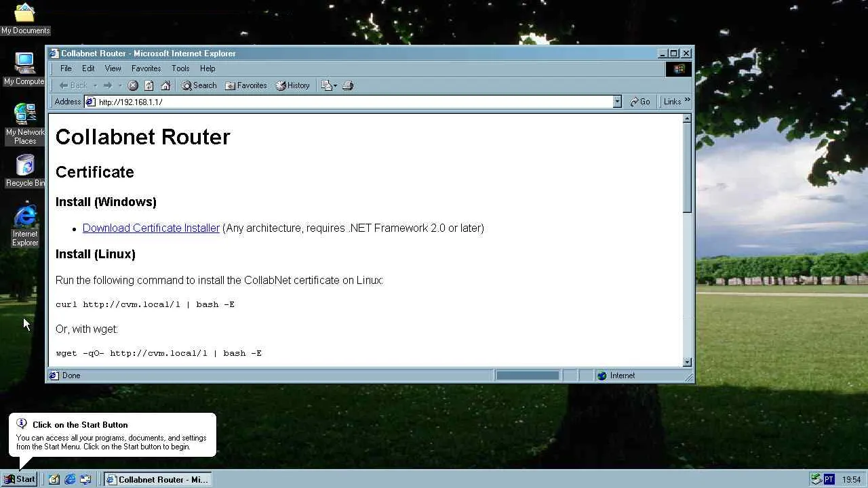Expand the Forward history dropdown arrow

120,85
